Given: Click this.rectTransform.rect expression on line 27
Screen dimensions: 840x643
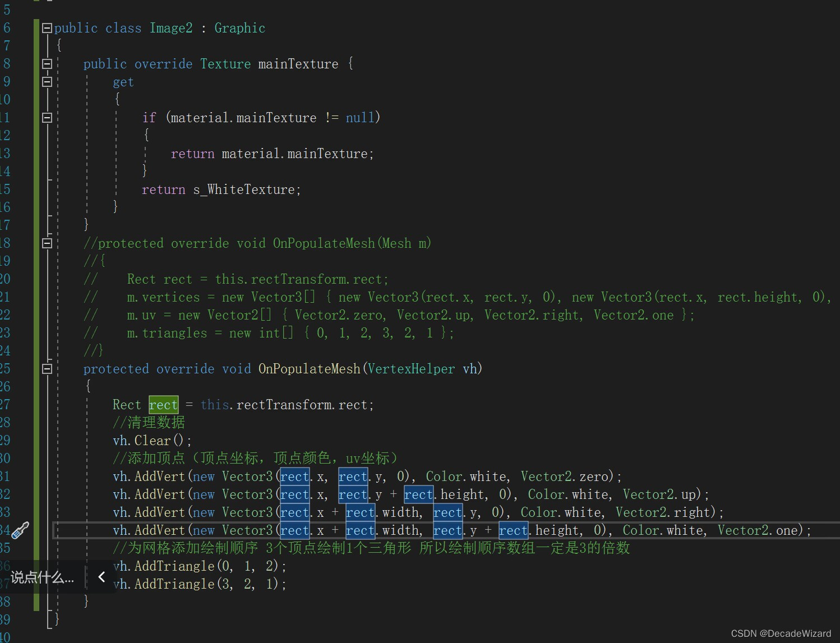Looking at the screenshot, I should point(284,405).
